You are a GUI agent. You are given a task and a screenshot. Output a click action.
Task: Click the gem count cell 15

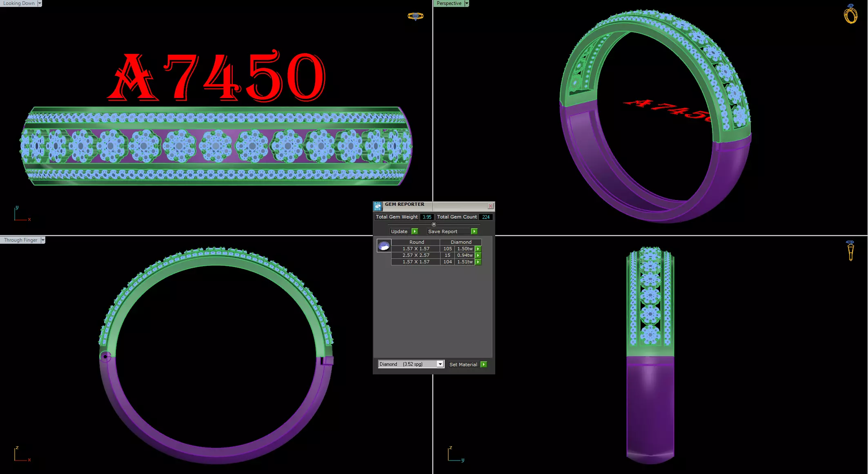coord(447,255)
